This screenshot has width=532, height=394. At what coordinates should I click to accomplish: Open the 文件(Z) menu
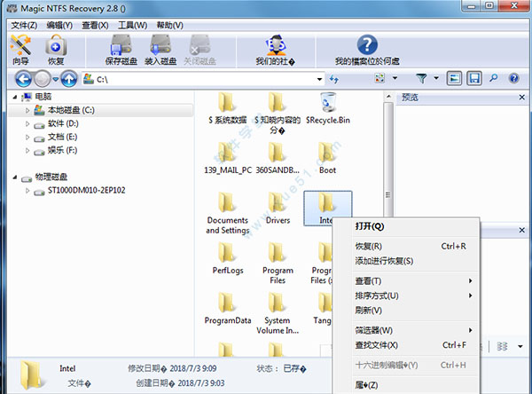pos(24,26)
